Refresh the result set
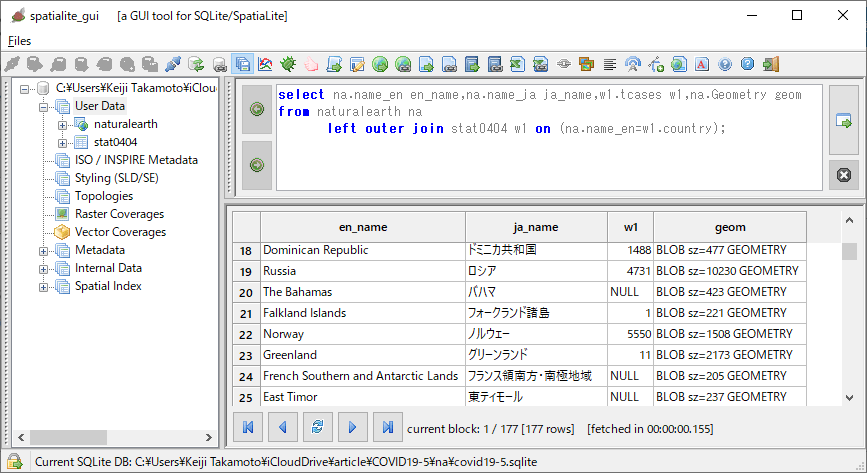Image resolution: width=867 pixels, height=473 pixels. tap(317, 427)
